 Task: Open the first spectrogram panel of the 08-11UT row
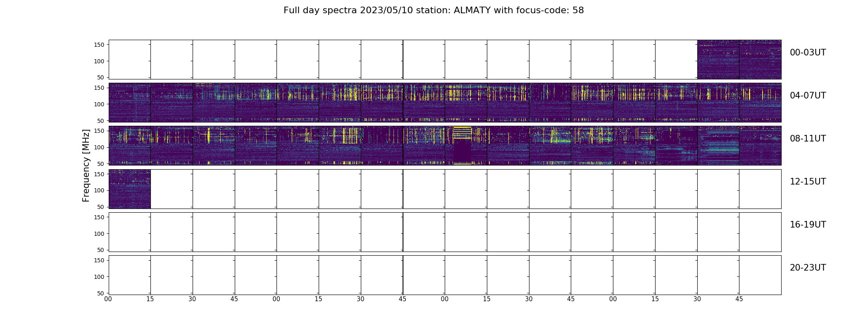pyautogui.click(x=129, y=146)
